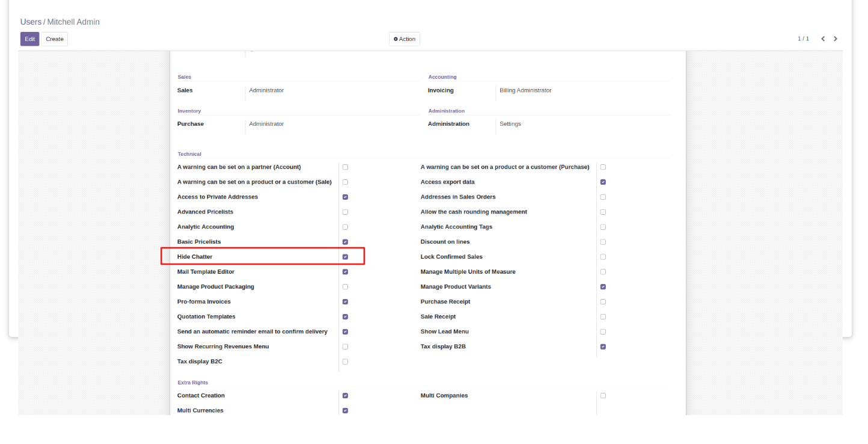868x444 pixels.
Task: Click the Billing Administrator invoicing value
Action: point(525,91)
